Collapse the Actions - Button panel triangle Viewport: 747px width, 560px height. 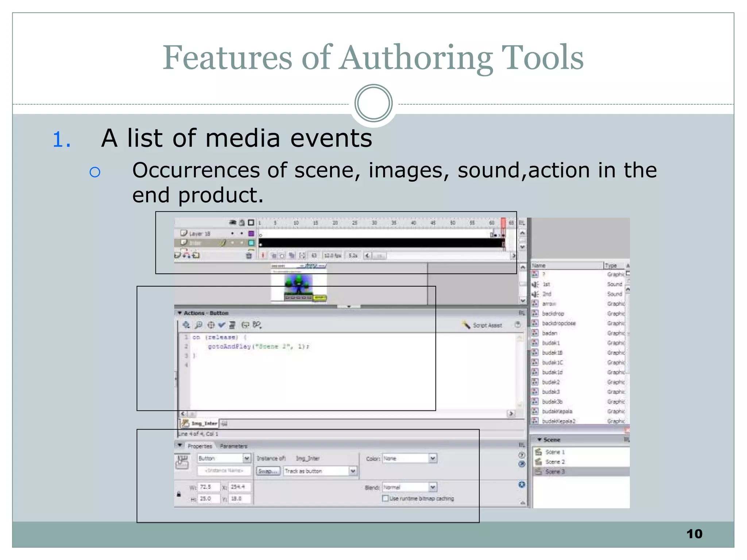click(x=179, y=313)
